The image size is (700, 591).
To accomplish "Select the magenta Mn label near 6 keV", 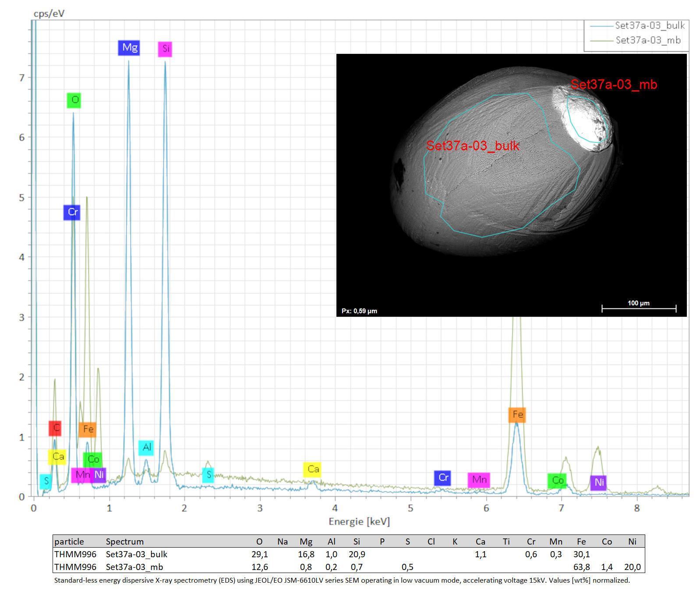I will pos(478,480).
